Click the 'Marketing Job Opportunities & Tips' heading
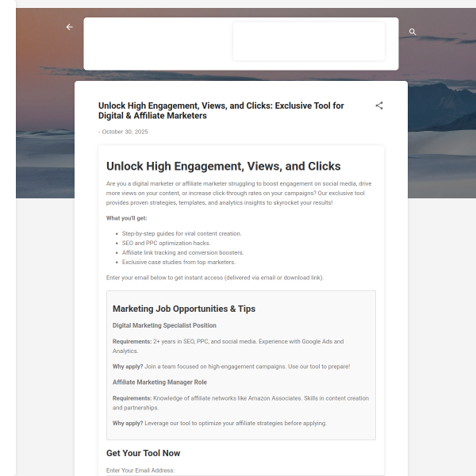This screenshot has height=476, width=476. (x=183, y=309)
